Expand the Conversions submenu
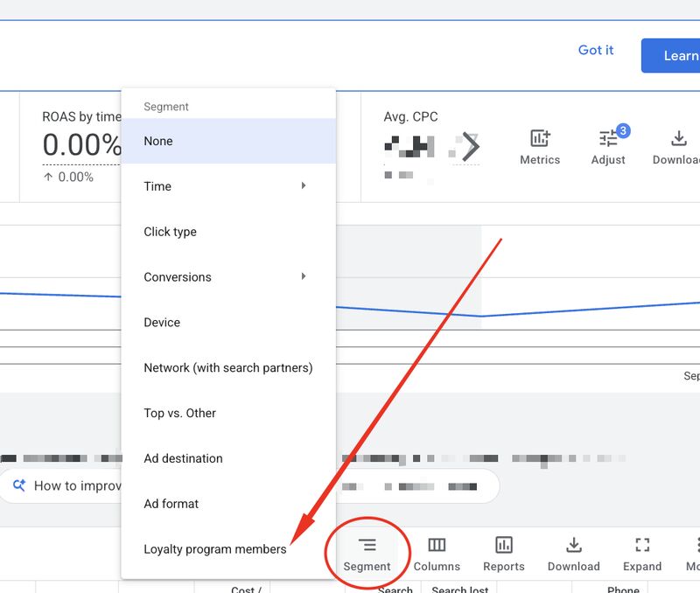 click(228, 277)
